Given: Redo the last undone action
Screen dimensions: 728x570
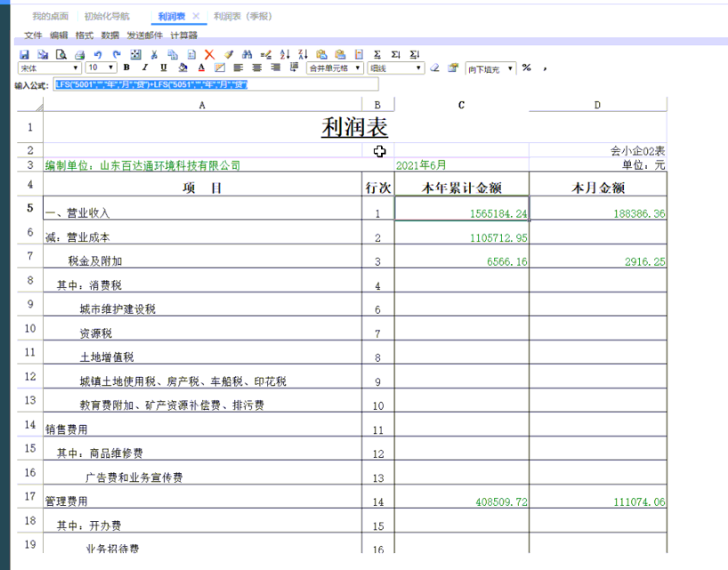Looking at the screenshot, I should [x=117, y=55].
